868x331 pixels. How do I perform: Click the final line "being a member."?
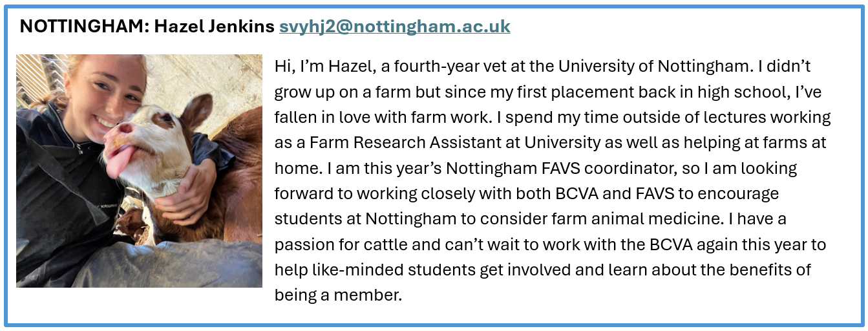coord(338,295)
